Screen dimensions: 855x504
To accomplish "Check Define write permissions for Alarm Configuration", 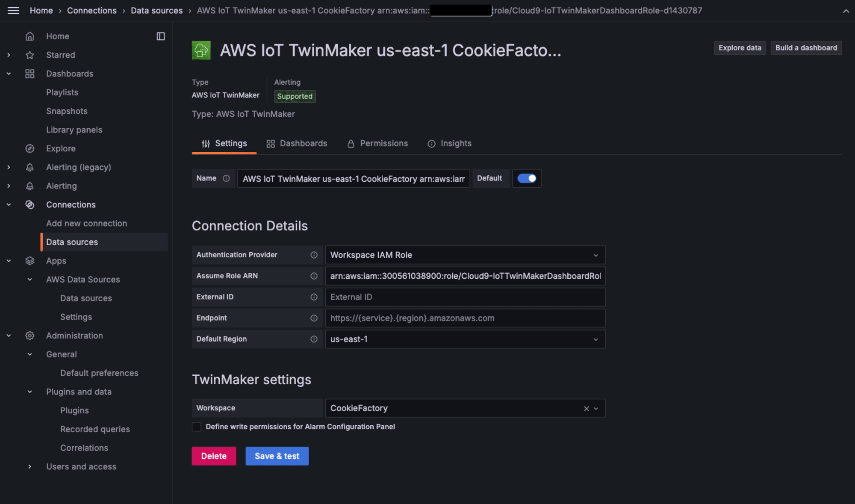I will click(196, 427).
